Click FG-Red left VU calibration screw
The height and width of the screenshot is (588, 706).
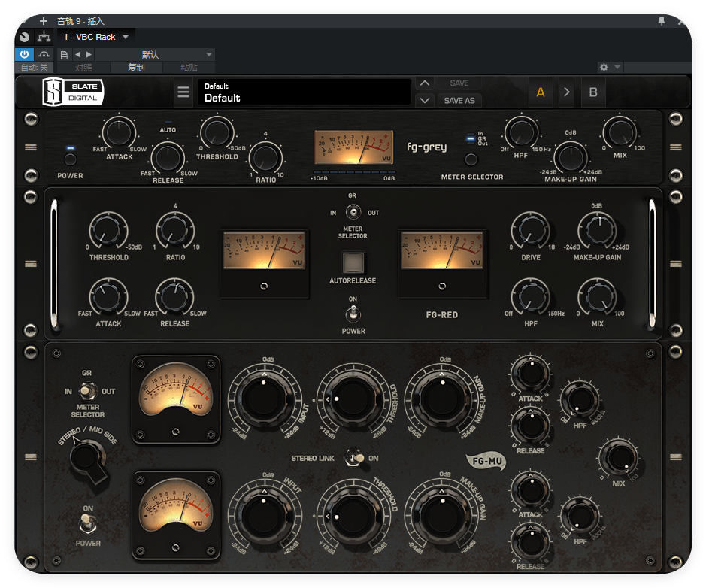(264, 286)
